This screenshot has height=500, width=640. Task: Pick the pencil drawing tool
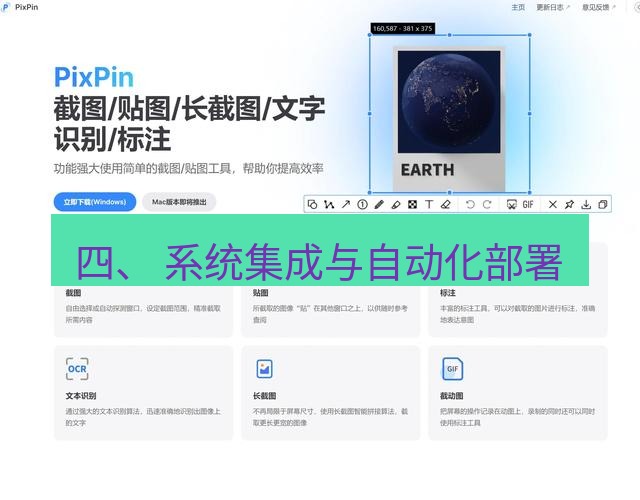[379, 204]
